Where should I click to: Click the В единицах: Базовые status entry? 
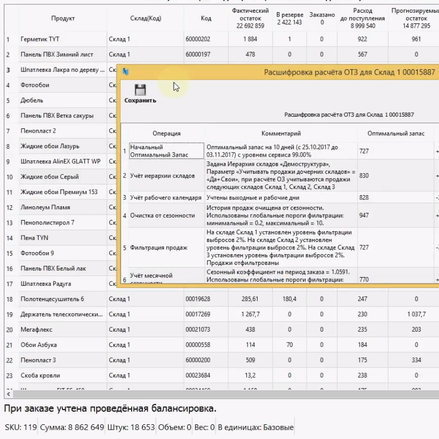(x=256, y=427)
